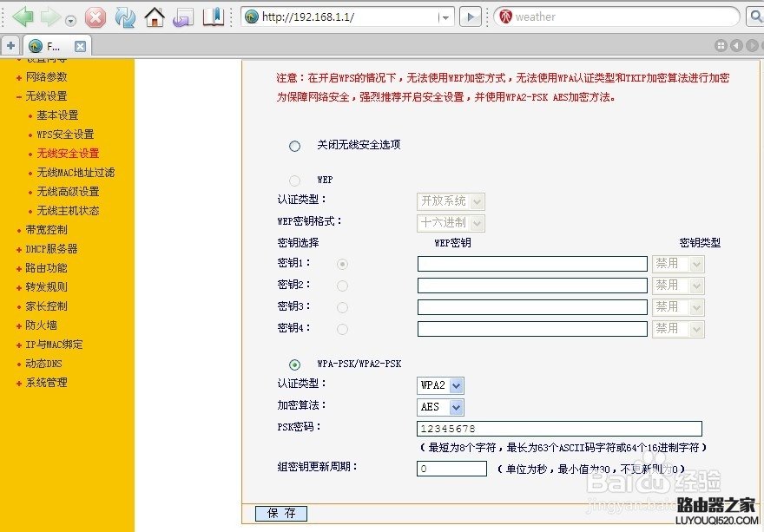The height and width of the screenshot is (532, 764).
Task: Click the Back navigation arrow
Action: (22, 16)
